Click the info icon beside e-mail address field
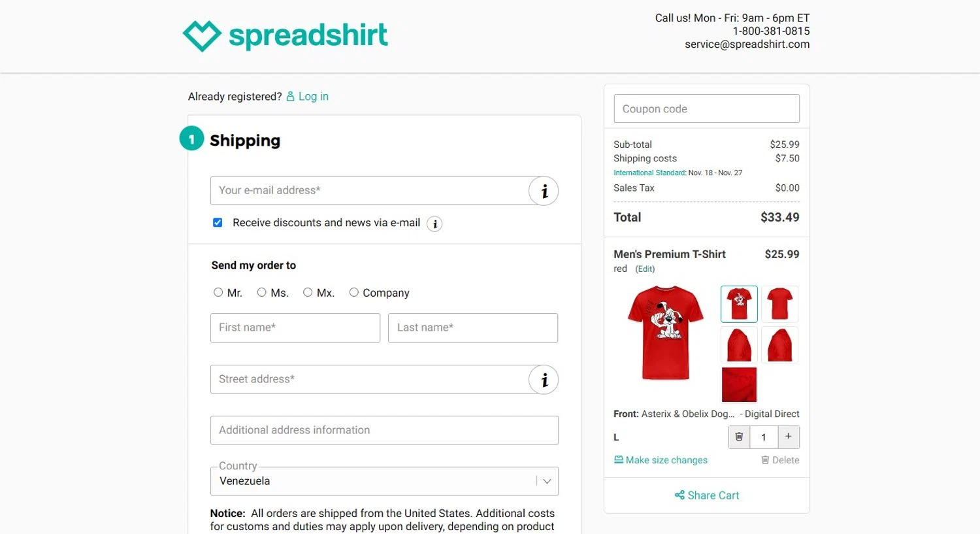This screenshot has height=534, width=980. click(544, 191)
